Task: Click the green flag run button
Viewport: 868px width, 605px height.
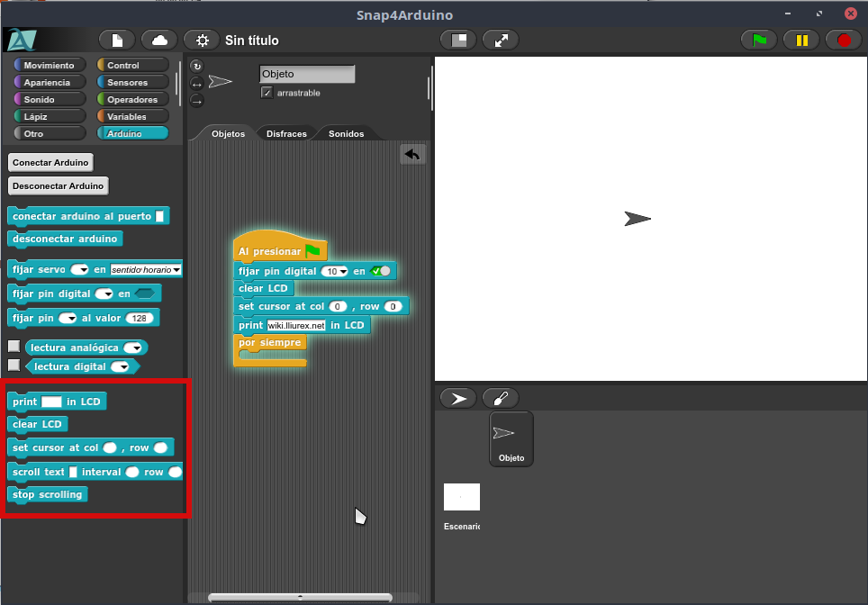Action: (x=759, y=40)
